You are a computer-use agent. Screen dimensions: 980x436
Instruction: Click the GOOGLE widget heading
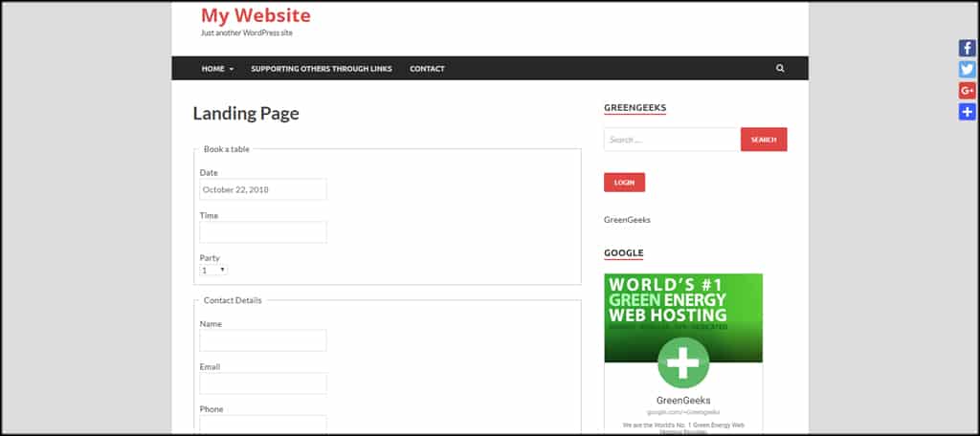pyautogui.click(x=624, y=253)
